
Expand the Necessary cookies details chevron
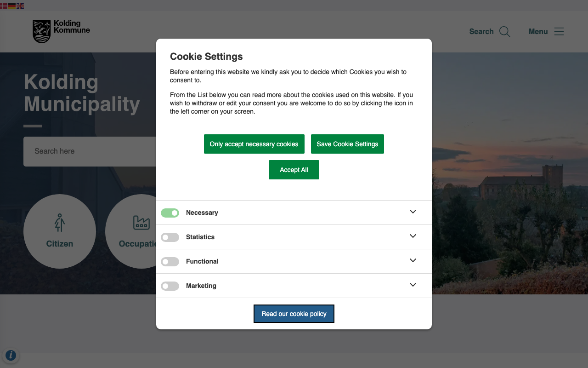click(x=413, y=212)
